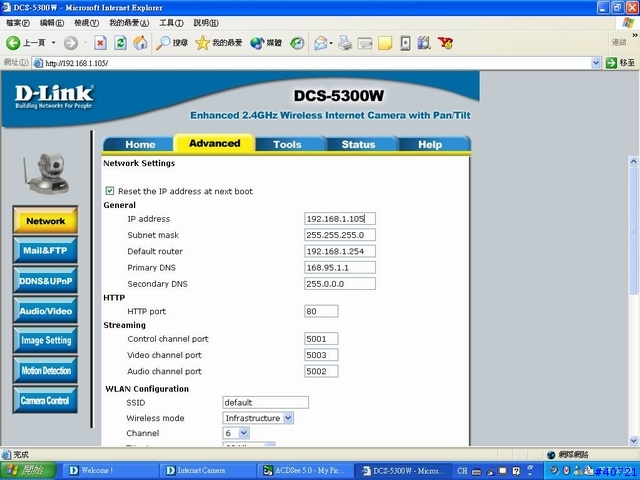Toggle Reset the IP address at next boot

tap(110, 191)
